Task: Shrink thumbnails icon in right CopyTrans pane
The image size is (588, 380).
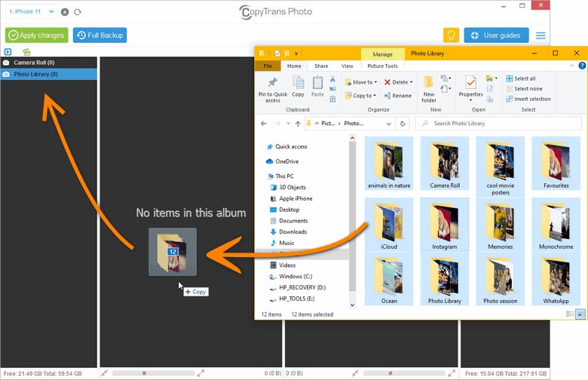Action: click(355, 373)
